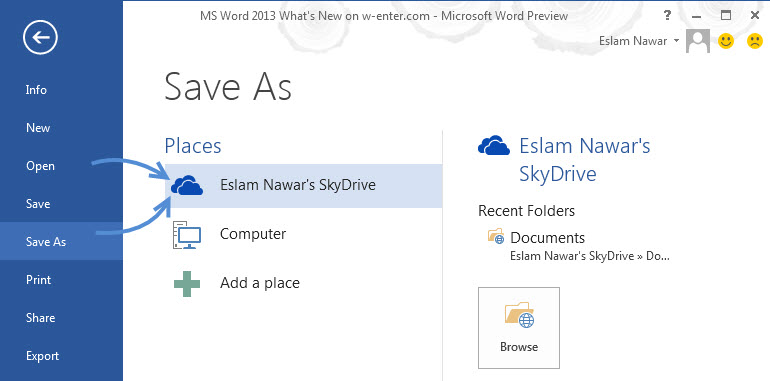Click the green plus icon
This screenshot has width=770, height=381.
click(x=187, y=284)
